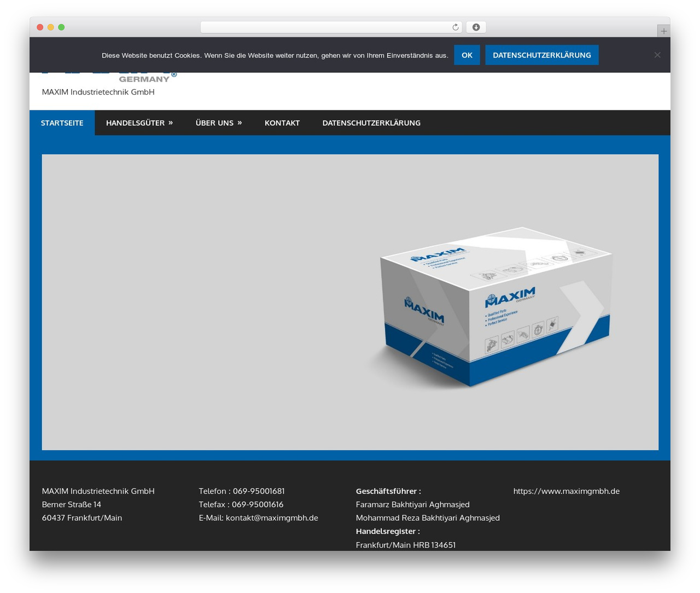Open Datenschutzerklärung from the cookie banner
Screen dimensions: 700x593
point(542,55)
